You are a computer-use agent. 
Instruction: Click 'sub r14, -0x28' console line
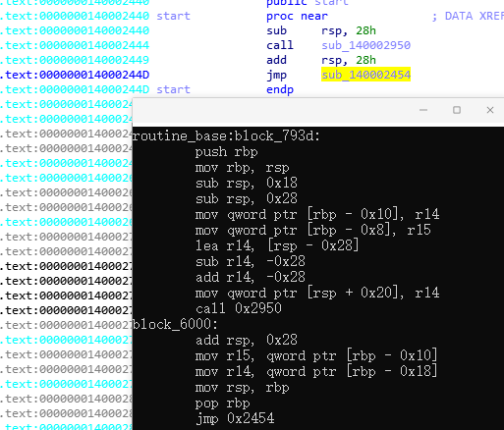click(251, 261)
